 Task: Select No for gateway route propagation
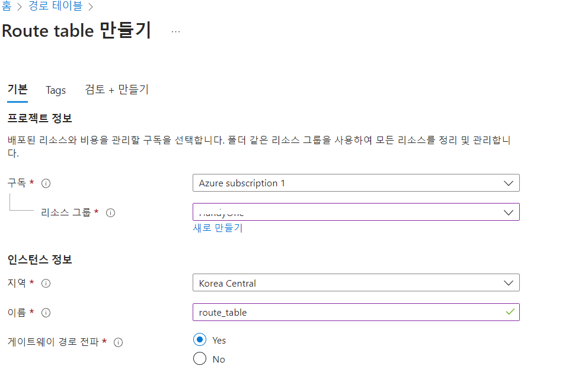200,358
